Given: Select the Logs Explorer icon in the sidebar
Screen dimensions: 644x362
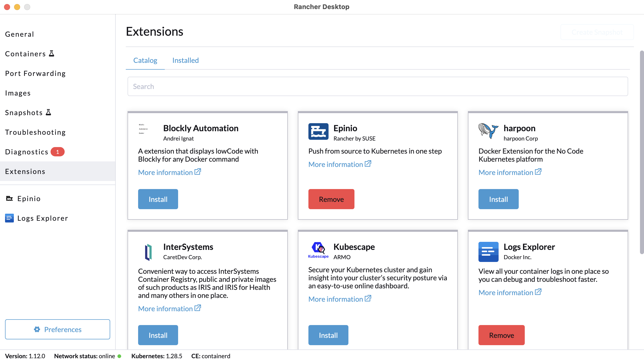Looking at the screenshot, I should point(9,218).
